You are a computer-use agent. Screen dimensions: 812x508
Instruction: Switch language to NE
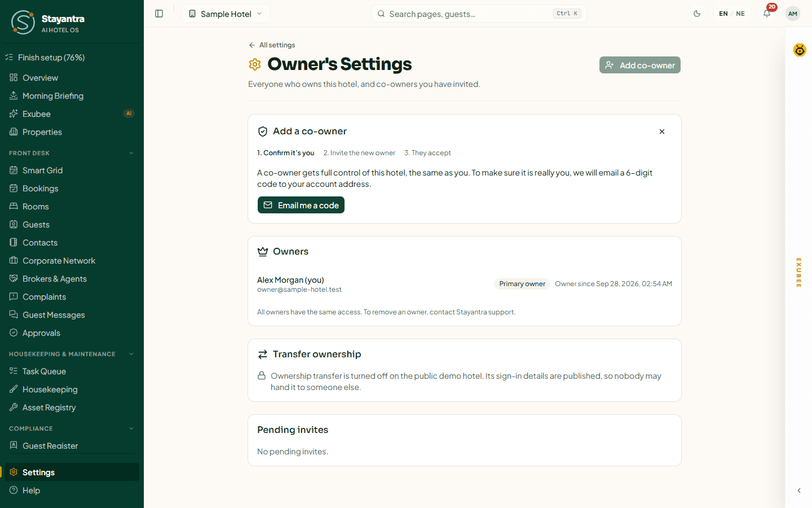[740, 14]
